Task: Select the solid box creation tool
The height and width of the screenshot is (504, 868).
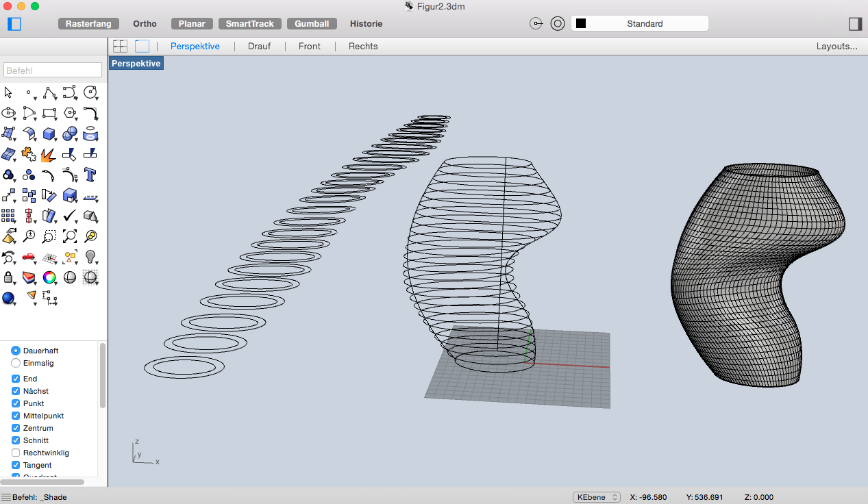Action: [x=49, y=134]
